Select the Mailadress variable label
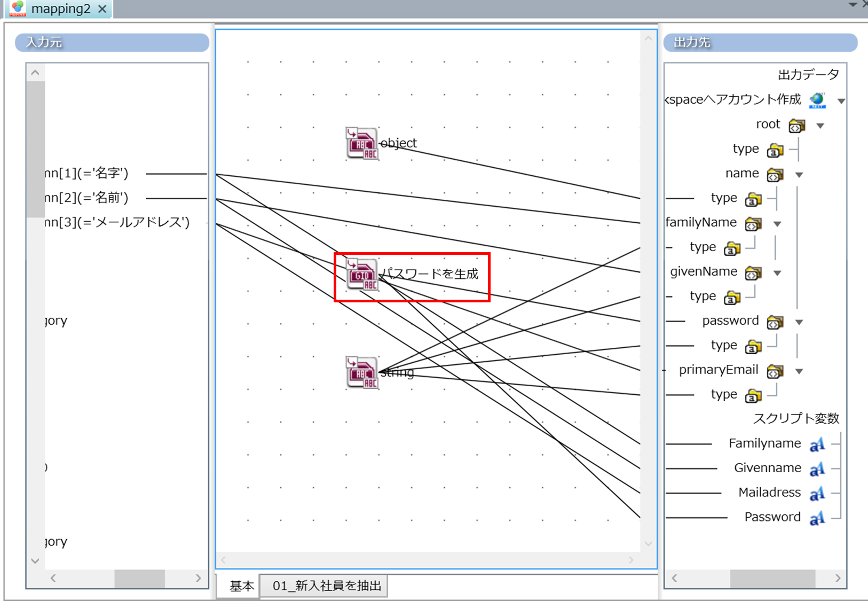The image size is (868, 601). coord(769,493)
